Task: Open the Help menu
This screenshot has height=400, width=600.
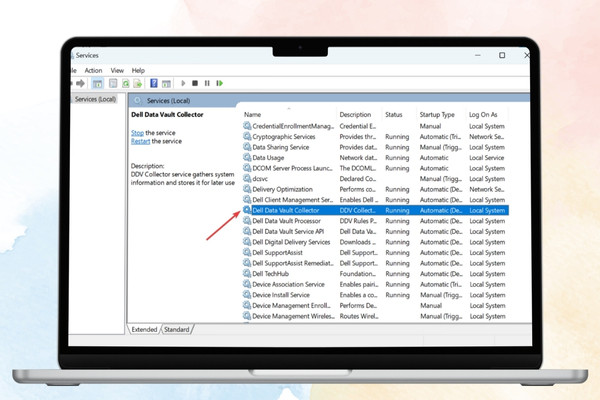Action: [x=138, y=70]
